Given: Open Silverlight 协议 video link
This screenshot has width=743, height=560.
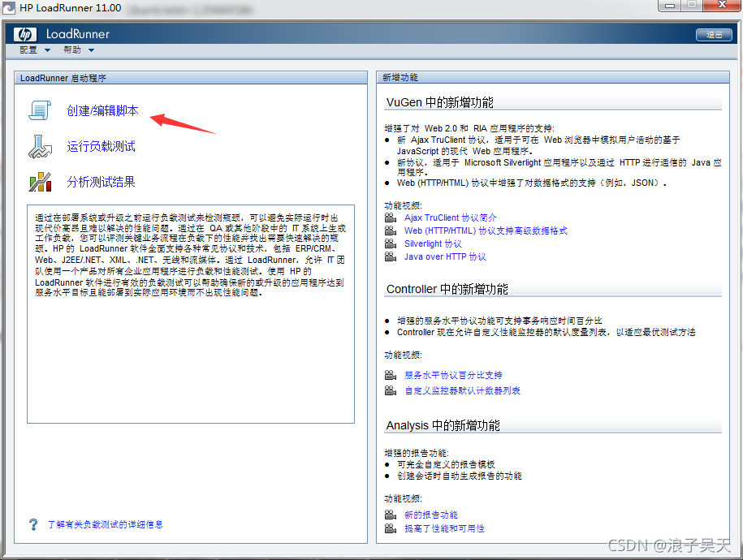Looking at the screenshot, I should pos(433,243).
